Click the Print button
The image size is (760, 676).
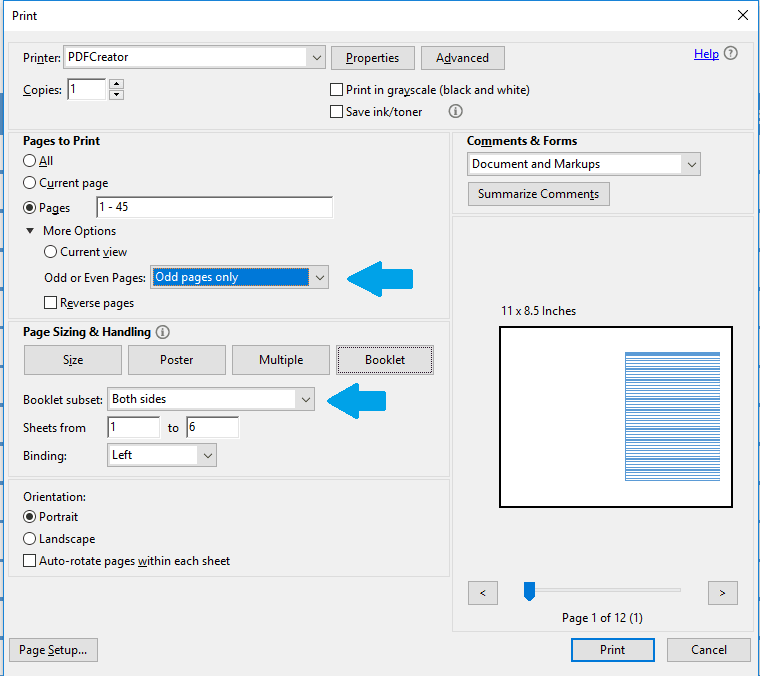coord(613,650)
